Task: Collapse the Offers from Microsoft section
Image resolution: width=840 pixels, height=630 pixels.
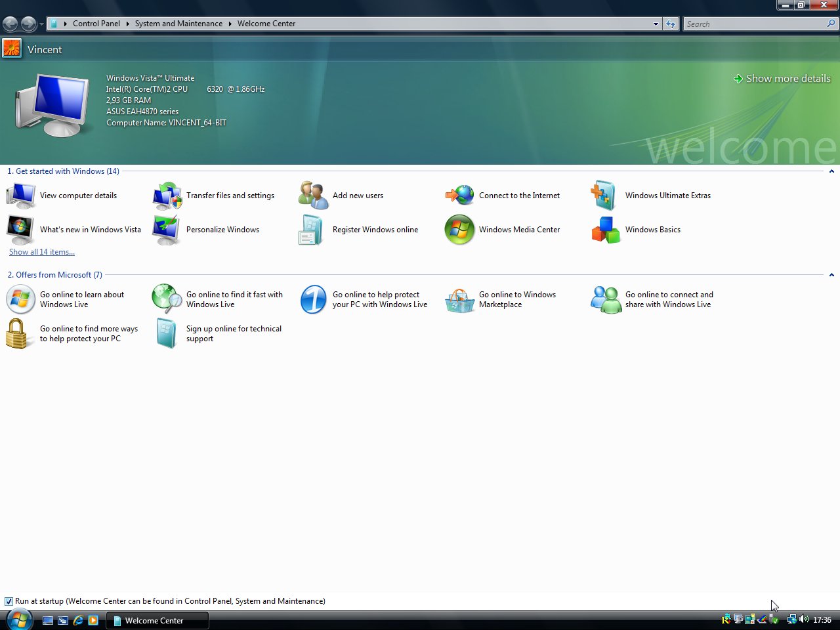Action: tap(831, 275)
